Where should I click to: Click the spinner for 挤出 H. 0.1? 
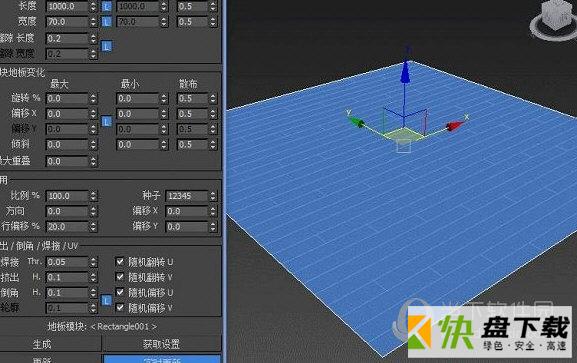click(x=93, y=277)
